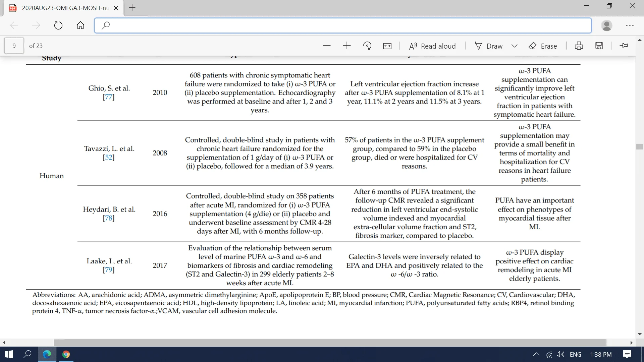Start Read aloud
Viewport: 644px width, 362px height.
[432, 46]
